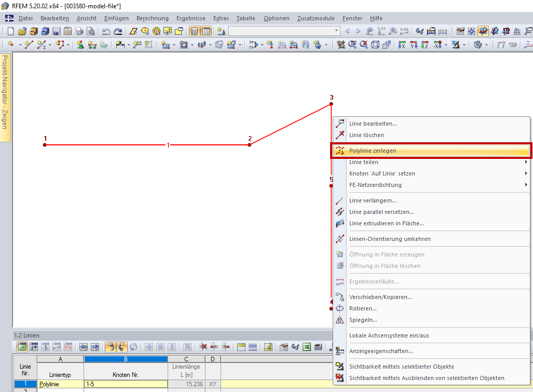The width and height of the screenshot is (533, 392).
Task: Activate the Print icon in the toolbar
Action: coord(78,31)
